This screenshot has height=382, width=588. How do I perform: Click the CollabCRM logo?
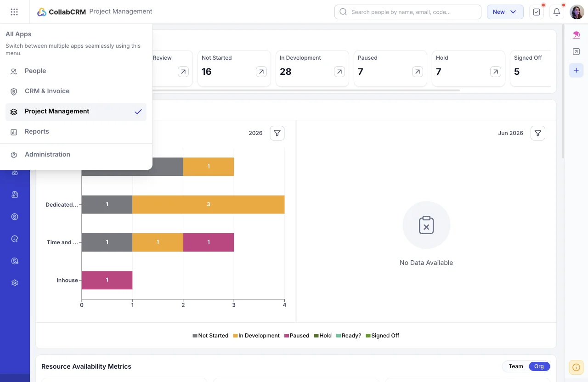point(62,12)
